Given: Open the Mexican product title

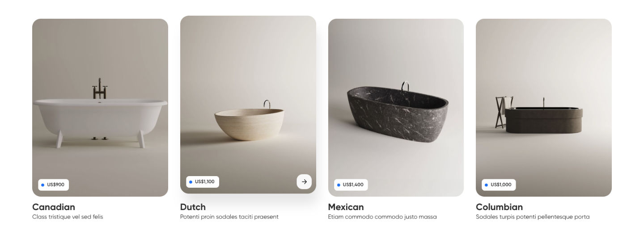Looking at the screenshot, I should (346, 207).
